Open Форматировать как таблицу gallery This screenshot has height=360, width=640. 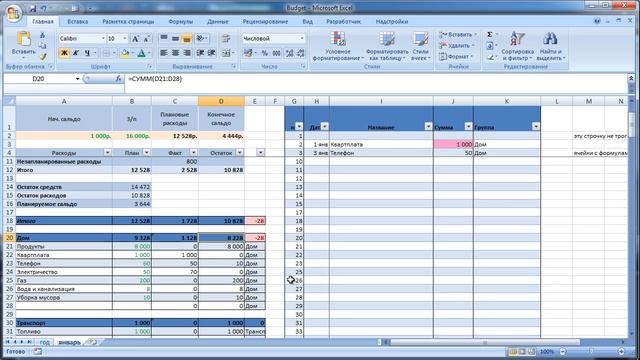[387, 46]
